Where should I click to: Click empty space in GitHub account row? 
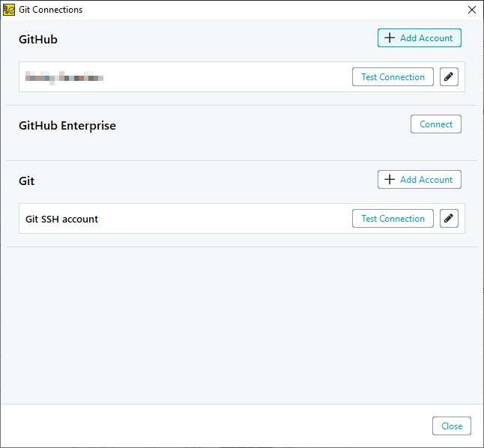coord(229,77)
